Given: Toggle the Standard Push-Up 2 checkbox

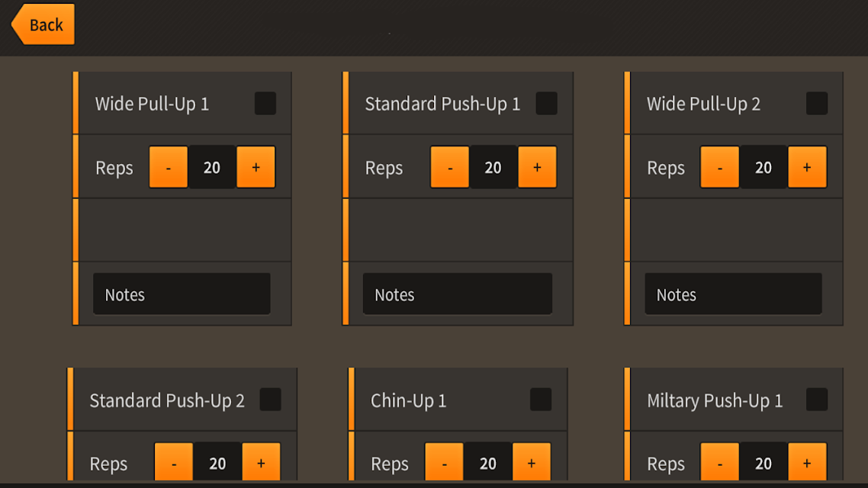Looking at the screenshot, I should [270, 400].
